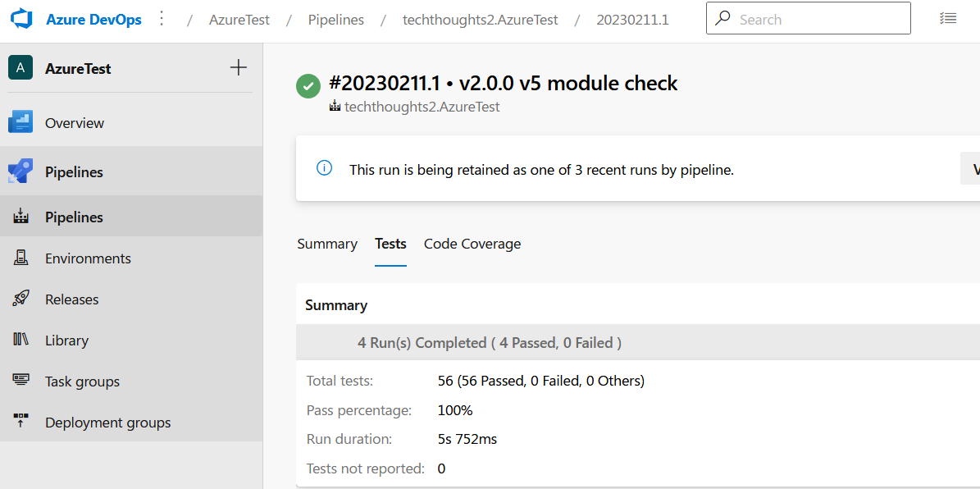Click into the Search input field
The width and height of the screenshot is (980, 489).
point(808,19)
